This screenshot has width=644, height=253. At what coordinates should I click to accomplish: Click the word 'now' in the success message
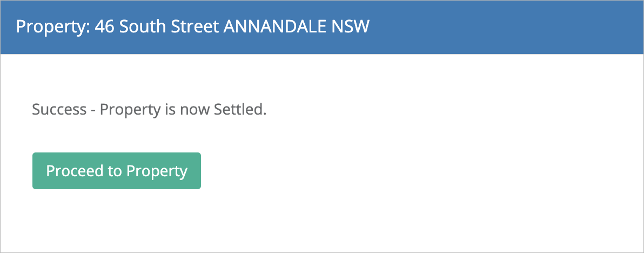click(195, 110)
